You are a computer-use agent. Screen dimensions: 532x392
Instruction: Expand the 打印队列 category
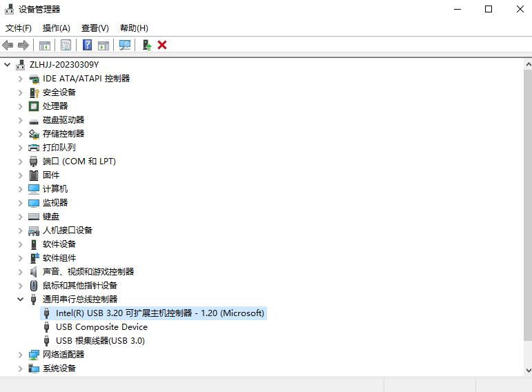point(21,148)
